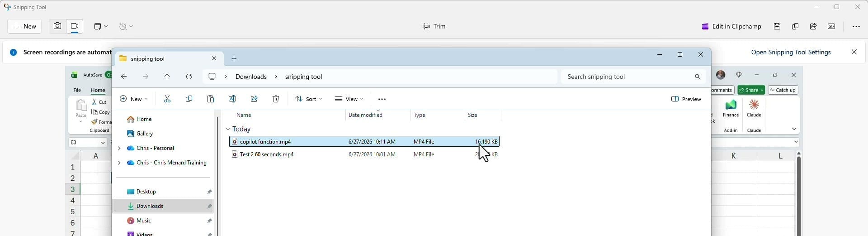Open snipping shape mode dropdown

[x=101, y=26]
